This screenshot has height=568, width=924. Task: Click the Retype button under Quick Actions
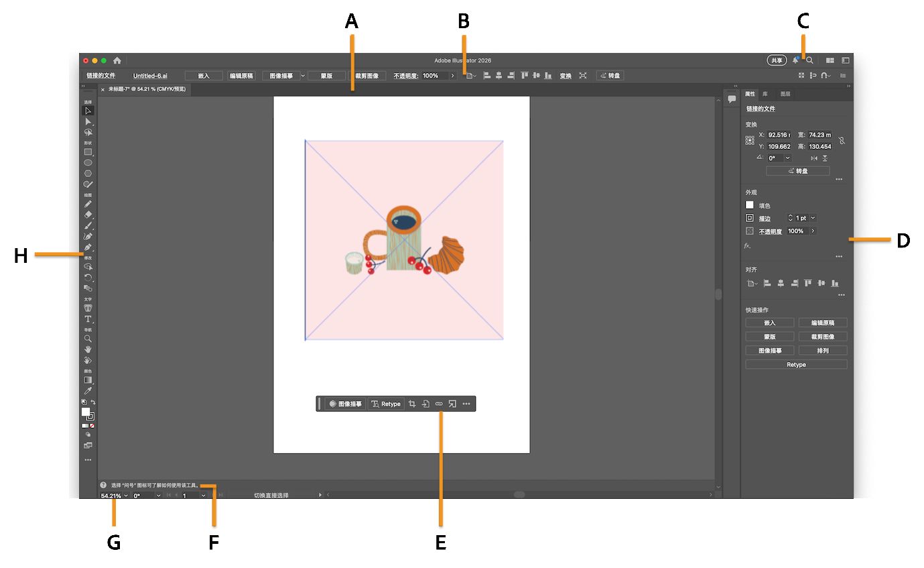point(795,364)
